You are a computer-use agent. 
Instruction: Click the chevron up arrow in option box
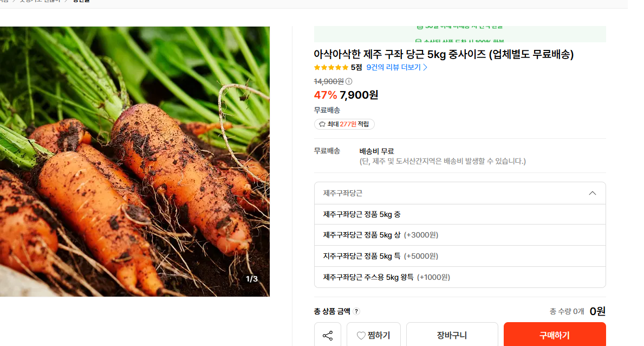coord(592,193)
